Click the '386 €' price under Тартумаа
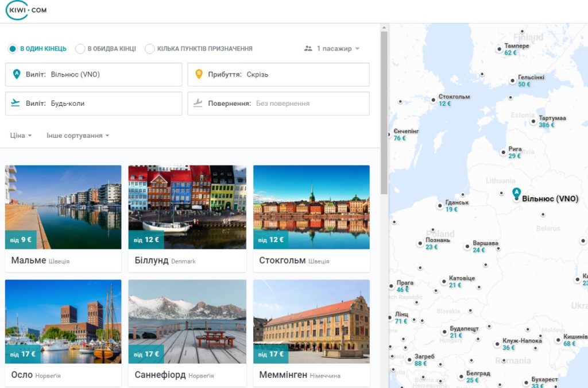Viewport: 588px width, 388px height. (547, 125)
